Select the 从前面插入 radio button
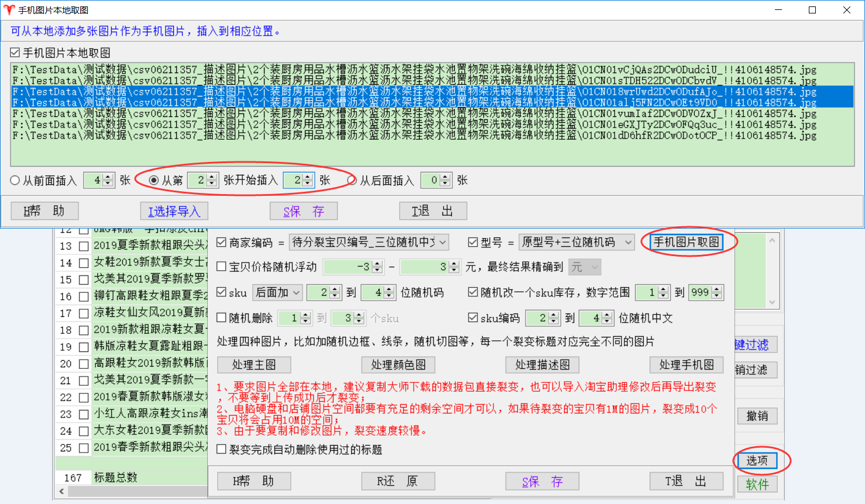 click(x=15, y=181)
